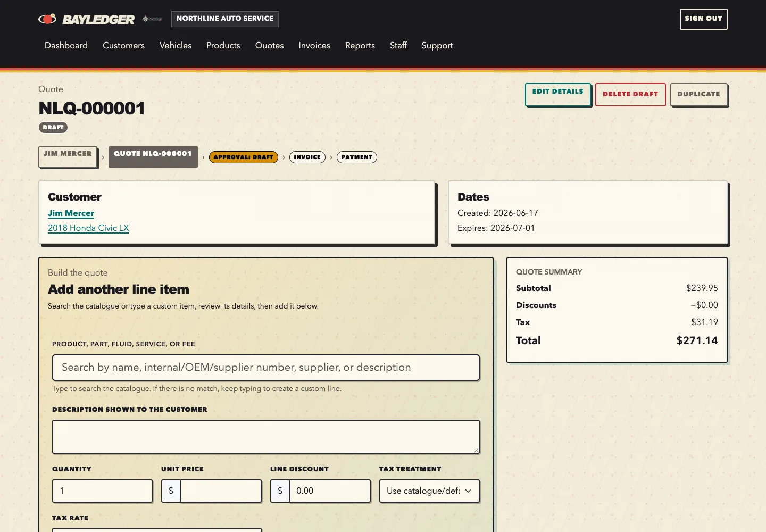The width and height of the screenshot is (766, 532).
Task: Click the Add another line item heading
Action: pyautogui.click(x=119, y=289)
